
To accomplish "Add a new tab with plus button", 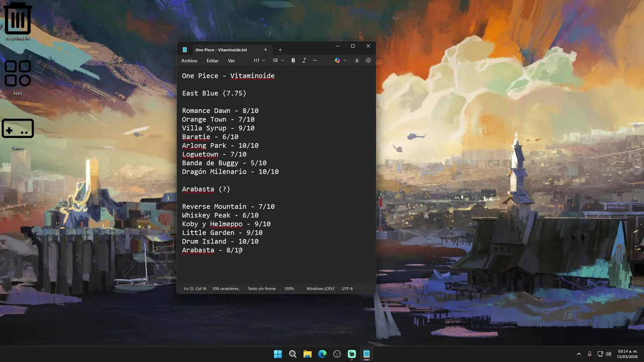I will coord(280,50).
